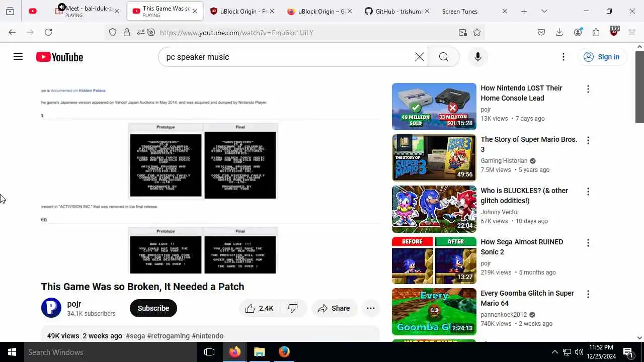Close the Screen Tunes tab
644x362 pixels.
[505, 11]
